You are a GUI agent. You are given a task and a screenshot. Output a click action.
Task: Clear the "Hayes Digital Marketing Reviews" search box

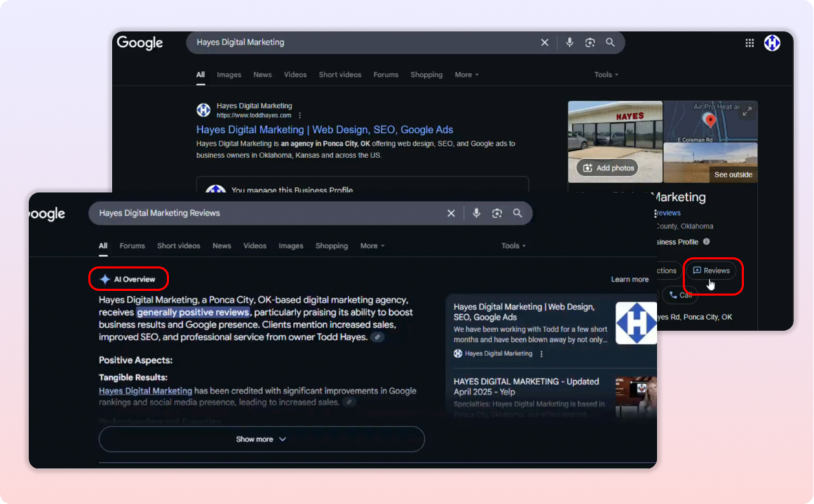click(x=451, y=214)
